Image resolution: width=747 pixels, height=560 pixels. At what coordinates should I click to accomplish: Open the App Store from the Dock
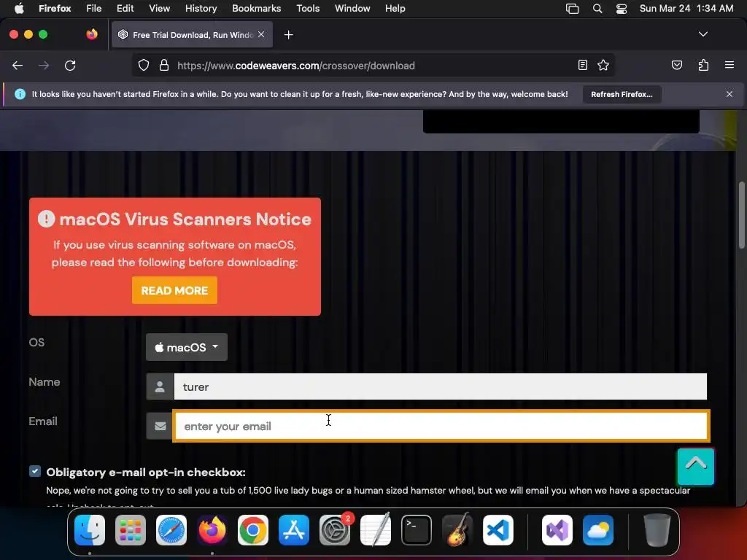(x=294, y=530)
